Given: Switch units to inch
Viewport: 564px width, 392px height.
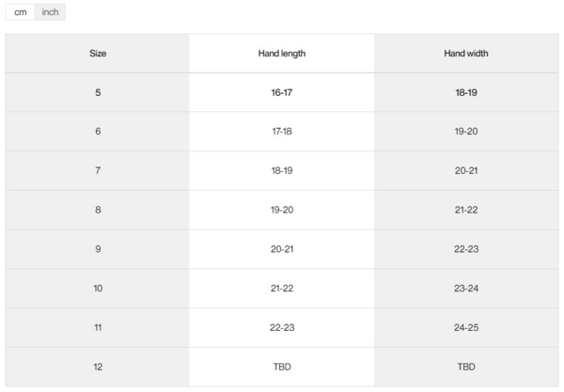Looking at the screenshot, I should pos(51,12).
